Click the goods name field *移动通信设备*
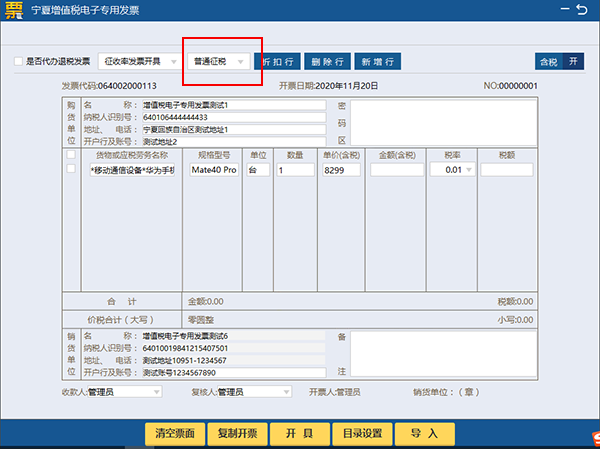 (132, 170)
